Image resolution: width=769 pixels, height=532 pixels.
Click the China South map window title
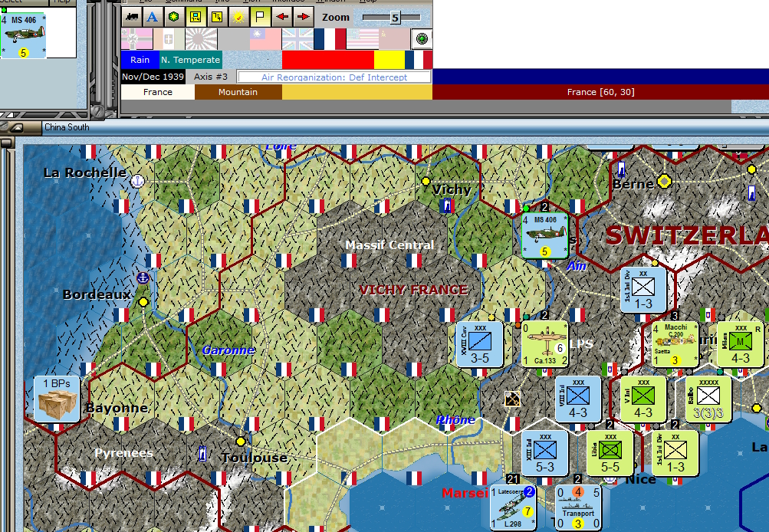tap(67, 127)
